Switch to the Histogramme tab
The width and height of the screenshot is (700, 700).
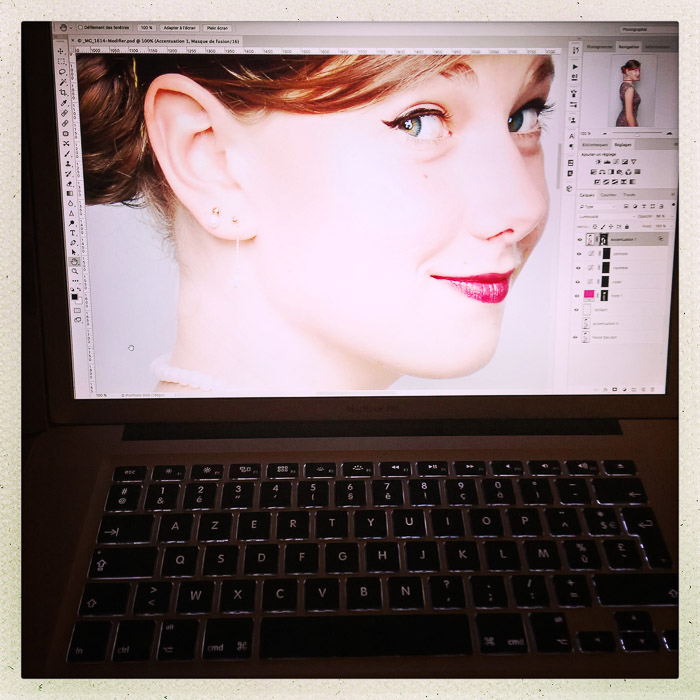pos(600,46)
